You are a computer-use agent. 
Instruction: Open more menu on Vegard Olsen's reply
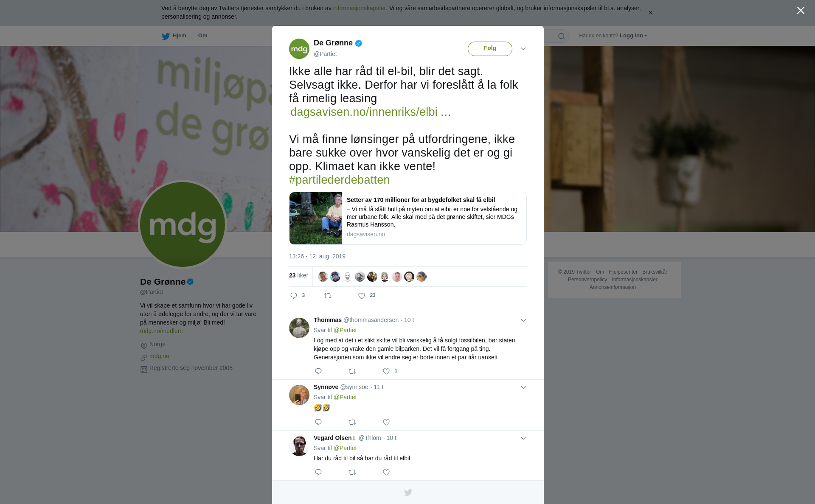[x=523, y=438]
